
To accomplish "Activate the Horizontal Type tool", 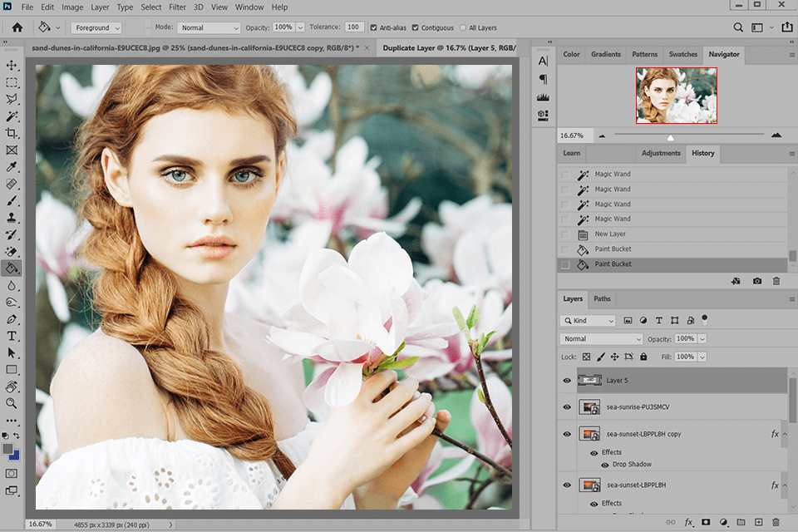I will pyautogui.click(x=12, y=336).
